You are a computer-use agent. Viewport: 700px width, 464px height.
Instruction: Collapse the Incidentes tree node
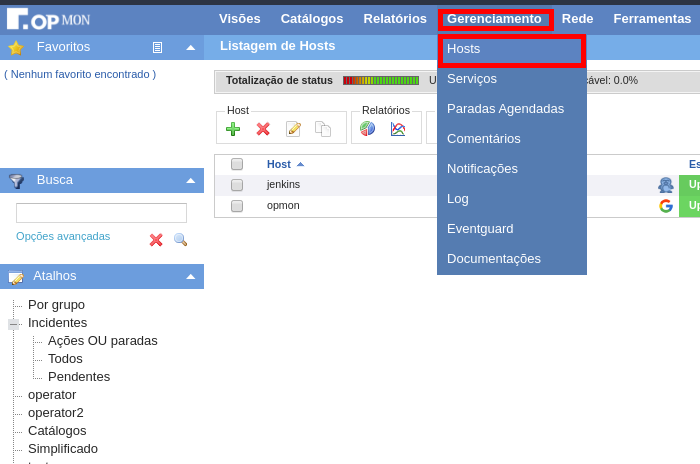pos(14,324)
